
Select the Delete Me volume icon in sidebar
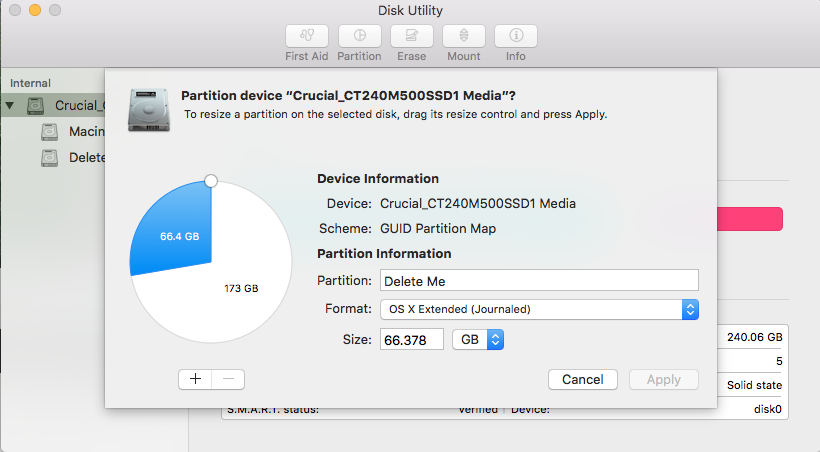click(x=50, y=157)
